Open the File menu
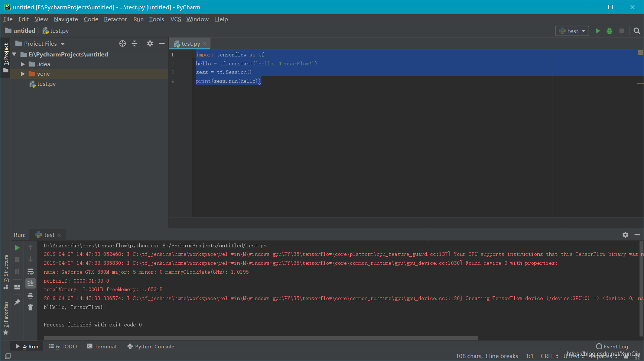The image size is (644, 361). [8, 19]
